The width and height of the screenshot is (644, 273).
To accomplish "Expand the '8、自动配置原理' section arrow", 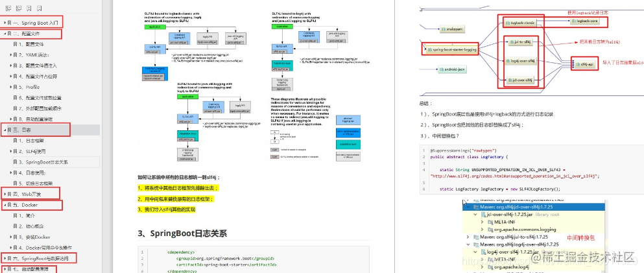I will point(11,119).
